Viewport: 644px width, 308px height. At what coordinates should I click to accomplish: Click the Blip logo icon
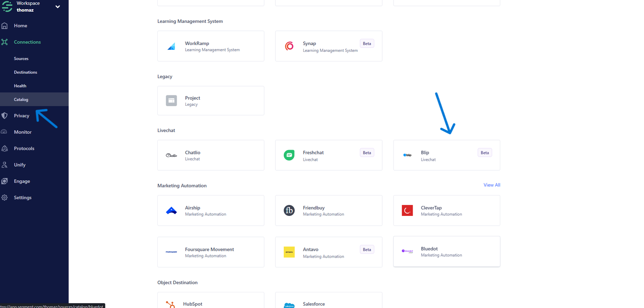pyautogui.click(x=407, y=155)
